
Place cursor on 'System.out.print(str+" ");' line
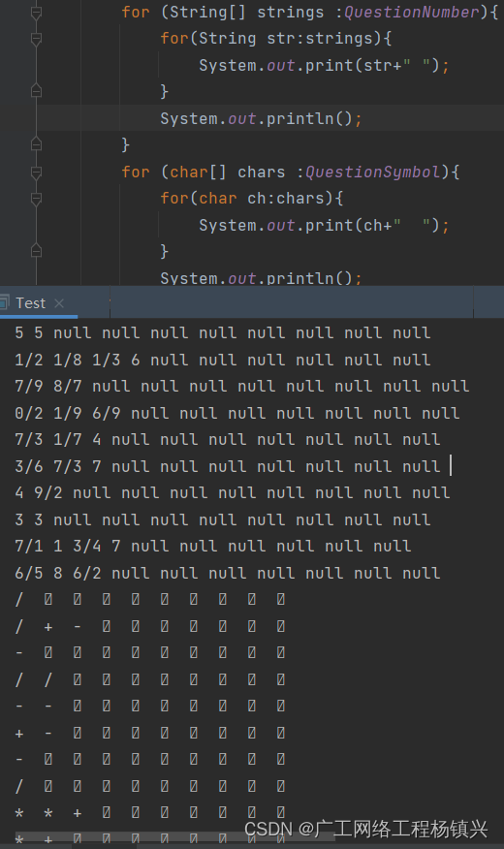pyautogui.click(x=324, y=66)
